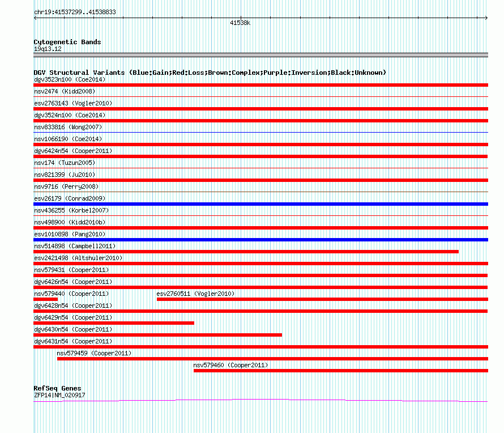Open variant dgv3524n100 (Coe2014) label

pos(70,115)
